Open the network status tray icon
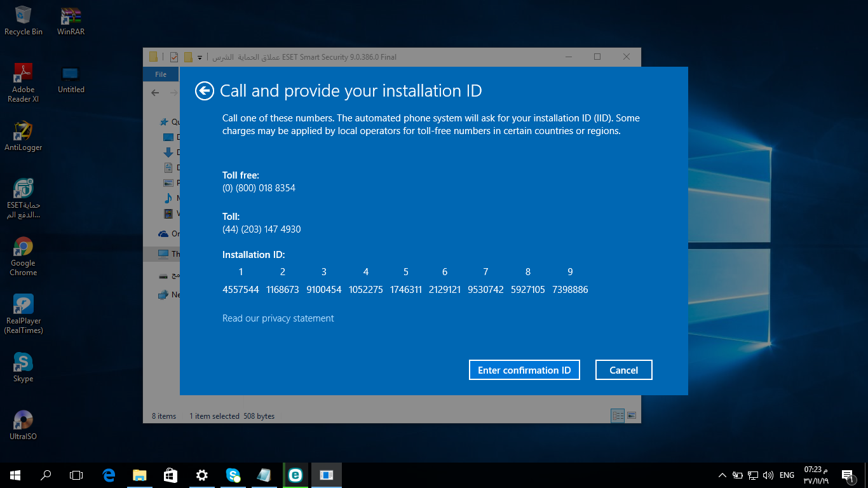Screen dimensions: 868x488 pyautogui.click(x=753, y=475)
